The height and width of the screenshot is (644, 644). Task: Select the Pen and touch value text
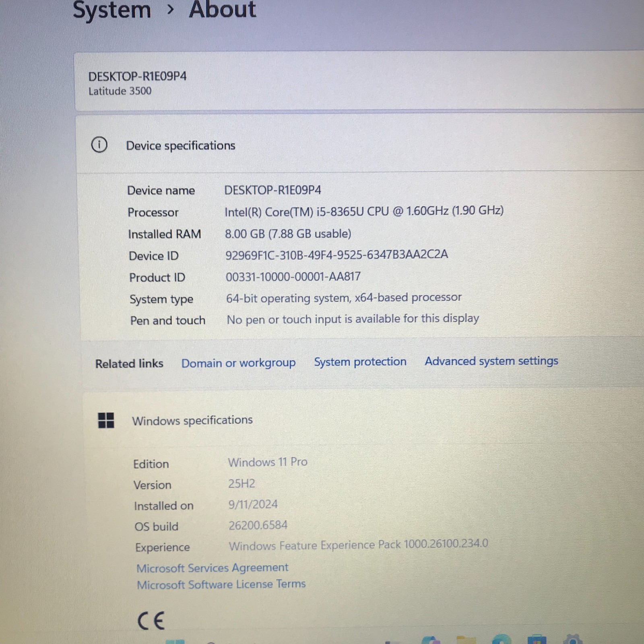[x=353, y=319]
